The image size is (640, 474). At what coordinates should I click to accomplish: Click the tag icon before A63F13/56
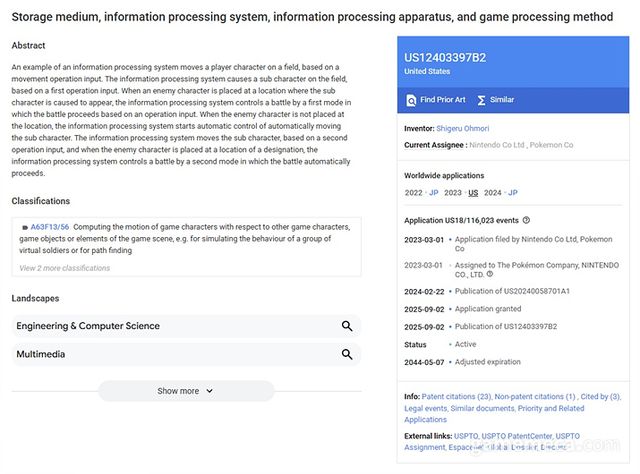coord(24,227)
